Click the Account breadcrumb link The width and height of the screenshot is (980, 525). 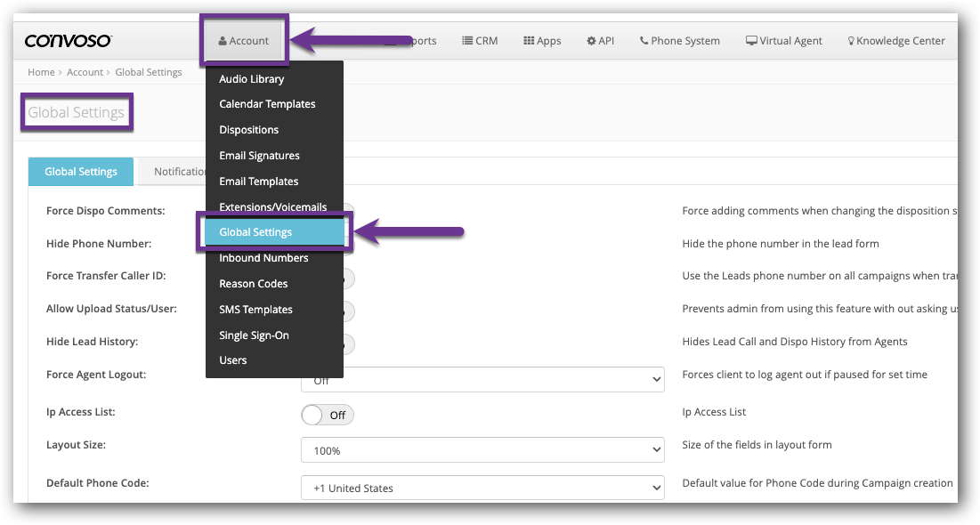tap(85, 72)
